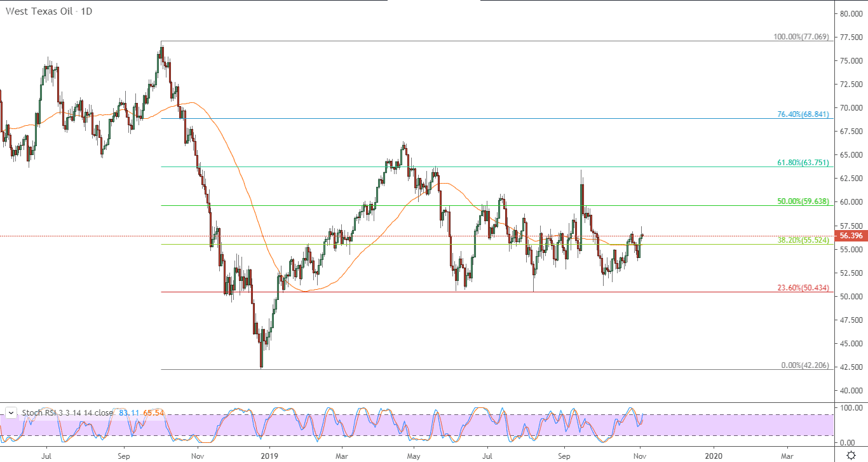Select the 50.00%(59.638) retracement label

(803, 201)
